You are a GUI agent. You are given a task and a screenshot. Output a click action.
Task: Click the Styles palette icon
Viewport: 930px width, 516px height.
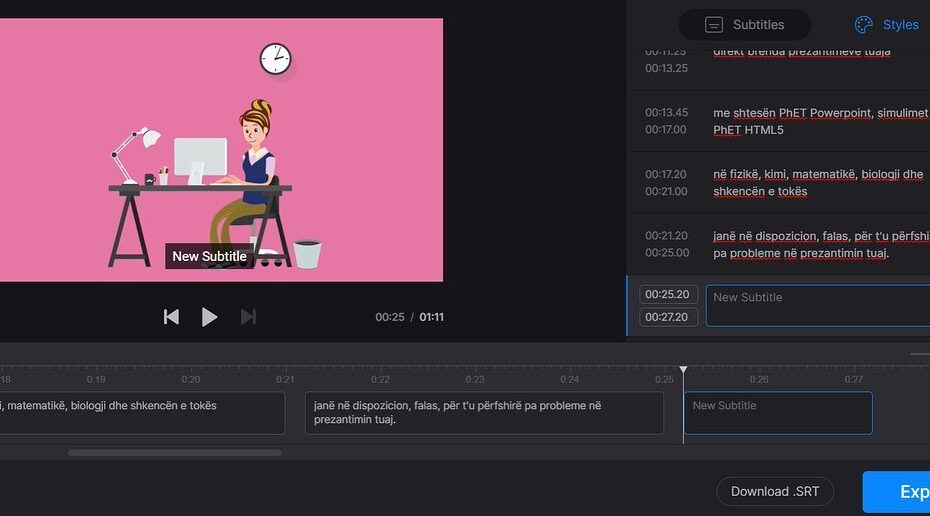pyautogui.click(x=864, y=25)
